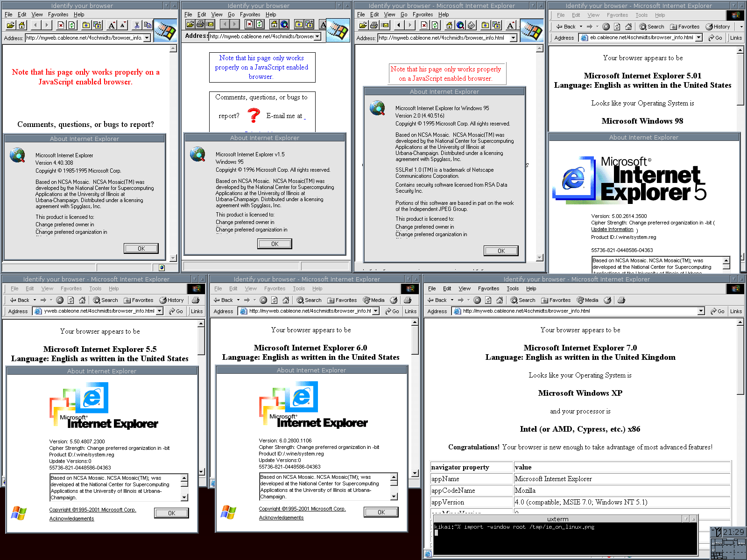Click the Search globe icon in IE 2.0 toolbar
Viewport: 747px width, 560px height.
[x=460, y=25]
